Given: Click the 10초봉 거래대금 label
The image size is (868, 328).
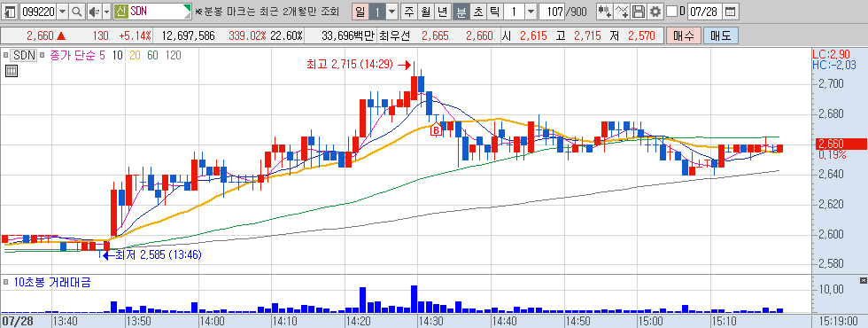Looking at the screenshot, I should (51, 283).
